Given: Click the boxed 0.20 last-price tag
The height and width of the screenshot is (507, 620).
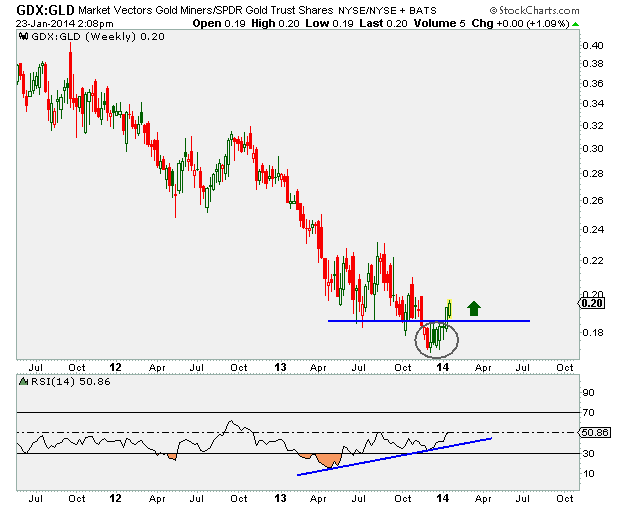Looking at the screenshot, I should click(x=592, y=303).
